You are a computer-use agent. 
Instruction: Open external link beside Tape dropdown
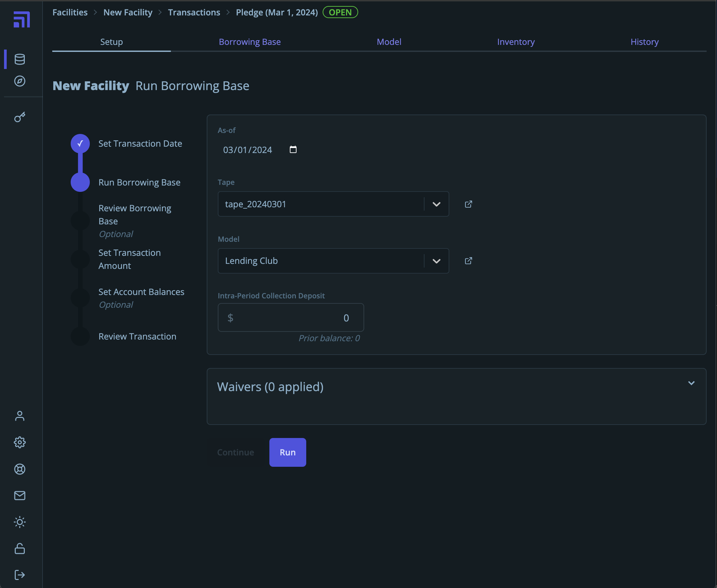tap(468, 204)
